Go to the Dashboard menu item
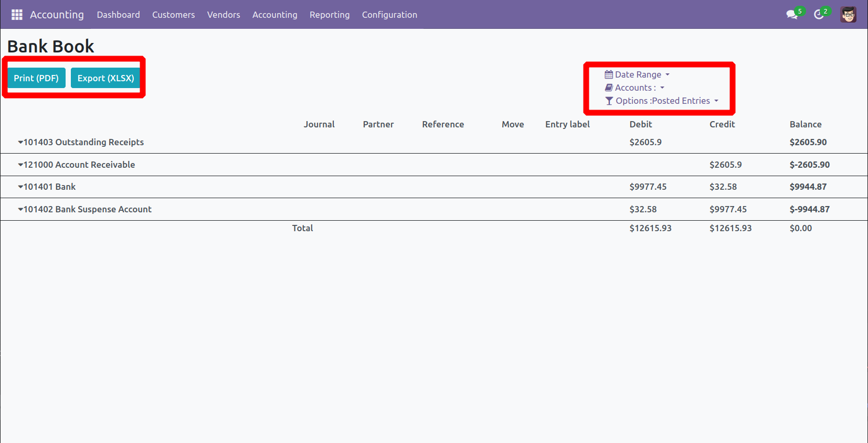 pyautogui.click(x=118, y=15)
